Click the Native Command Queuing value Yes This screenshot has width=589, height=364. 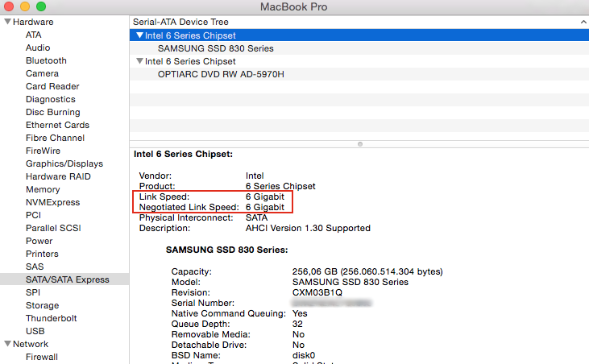click(x=300, y=313)
